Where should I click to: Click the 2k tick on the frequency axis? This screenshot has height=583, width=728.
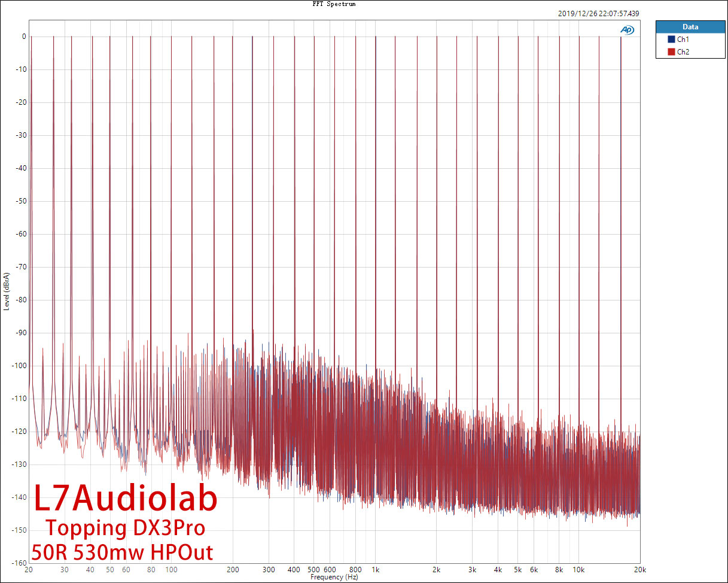point(437,570)
